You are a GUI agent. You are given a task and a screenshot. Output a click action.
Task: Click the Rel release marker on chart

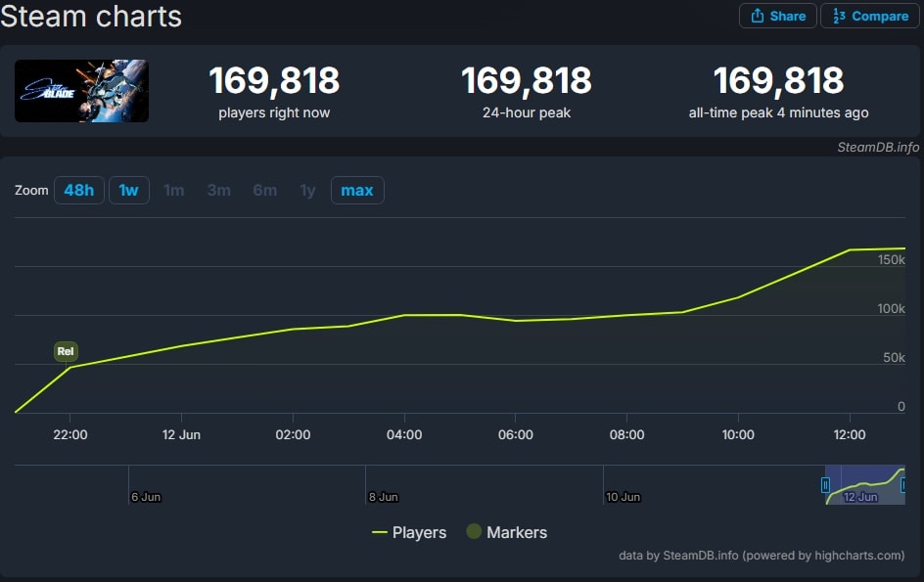[66, 352]
